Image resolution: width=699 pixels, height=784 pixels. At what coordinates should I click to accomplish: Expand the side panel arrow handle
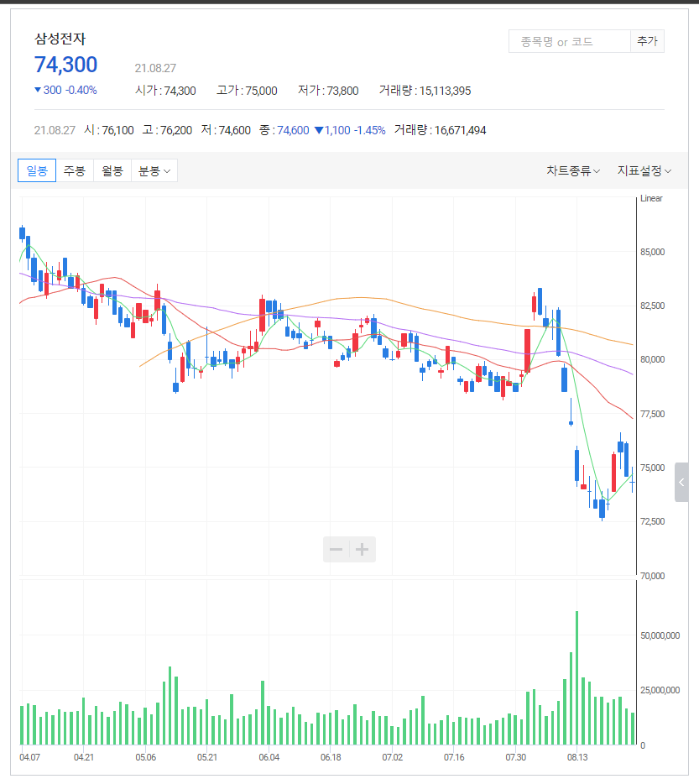coord(681,482)
